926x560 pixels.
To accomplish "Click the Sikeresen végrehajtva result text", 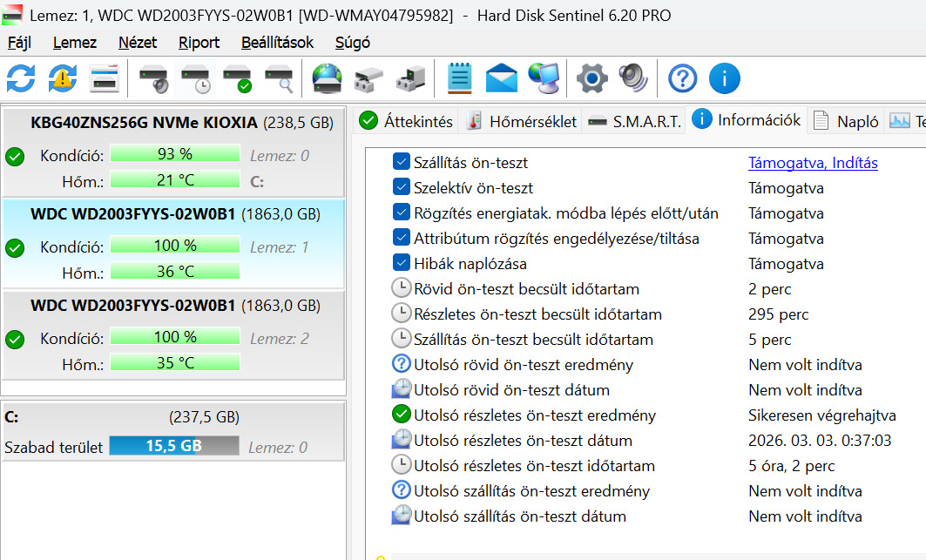I will pyautogui.click(x=822, y=415).
